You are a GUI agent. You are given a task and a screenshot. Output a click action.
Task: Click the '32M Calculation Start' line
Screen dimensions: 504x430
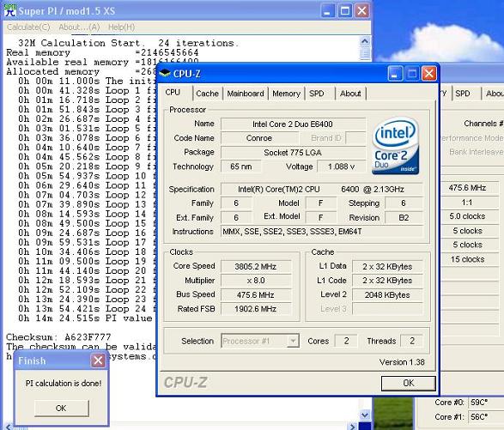(x=129, y=43)
